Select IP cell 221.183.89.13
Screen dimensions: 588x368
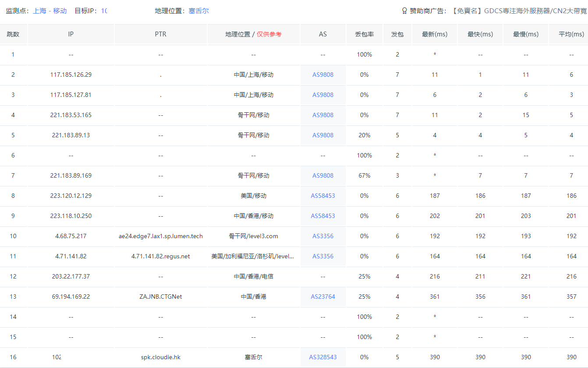pos(71,135)
